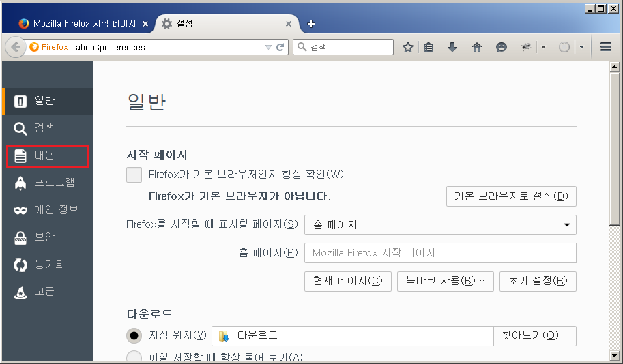Go to home page via house icon
623x364 pixels.
(477, 47)
